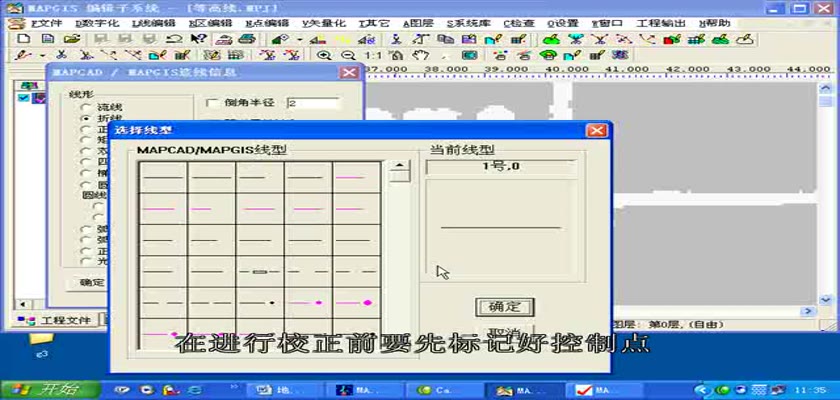Click the Zoom out magnifier icon
Screen dimensions: 840x400
pos(348,55)
